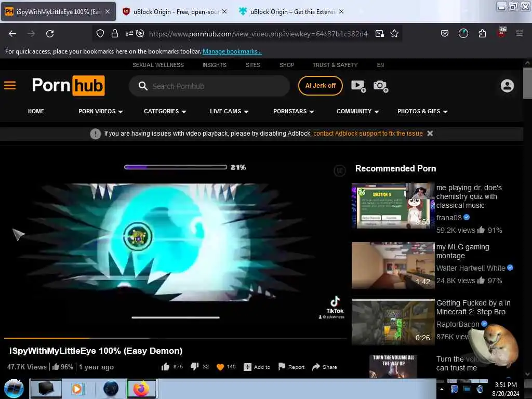The height and width of the screenshot is (399, 532).
Task: Open the my MLG gaming montage thumbnail
Action: coord(393,265)
